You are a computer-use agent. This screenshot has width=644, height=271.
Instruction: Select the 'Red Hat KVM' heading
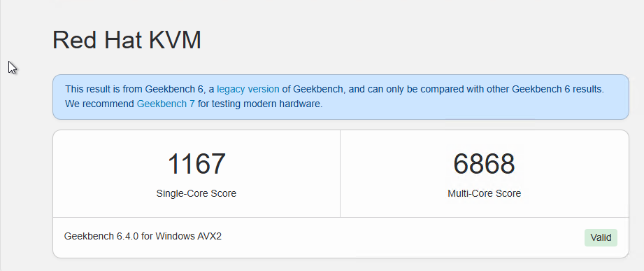coord(127,41)
